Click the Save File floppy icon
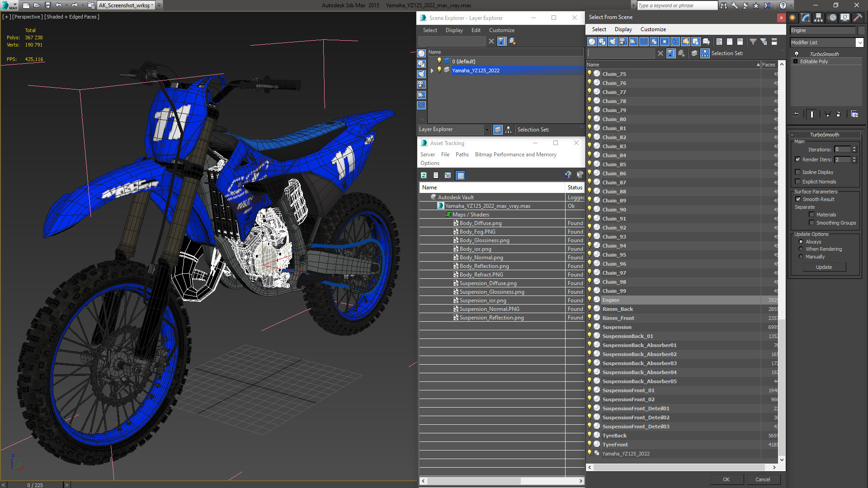 [48, 5]
